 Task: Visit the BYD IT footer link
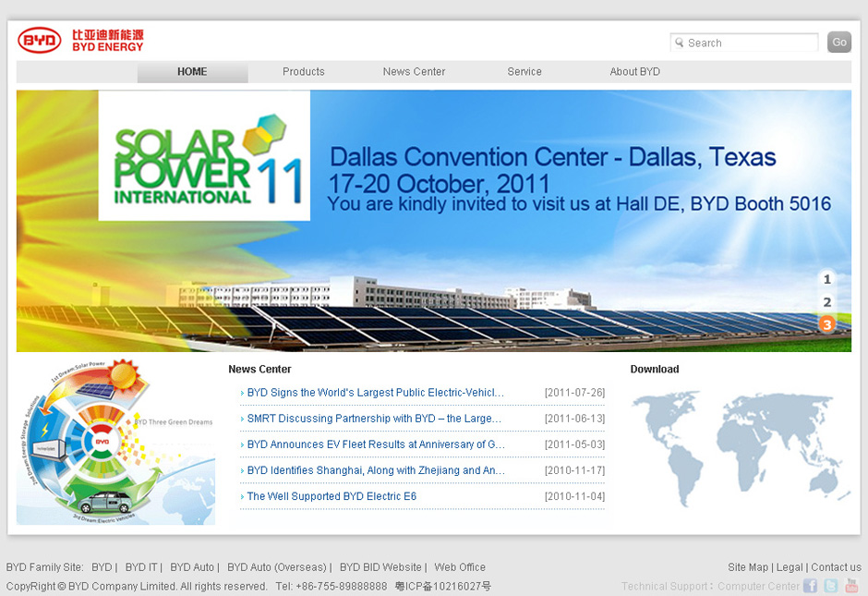click(x=141, y=567)
